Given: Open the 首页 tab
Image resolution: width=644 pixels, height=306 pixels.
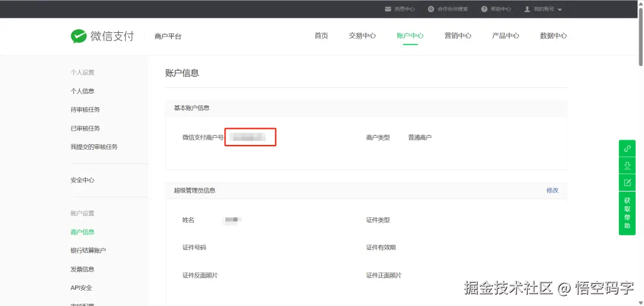Looking at the screenshot, I should (x=321, y=36).
